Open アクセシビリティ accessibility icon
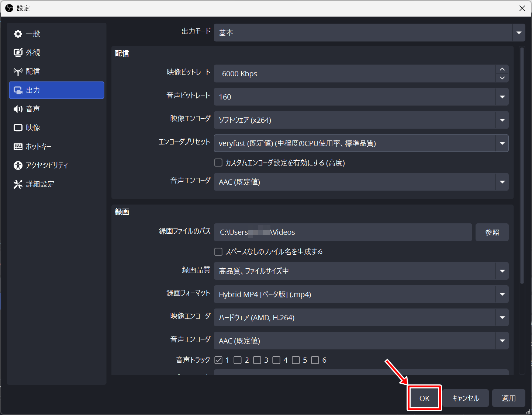The width and height of the screenshot is (532, 415). (18, 165)
